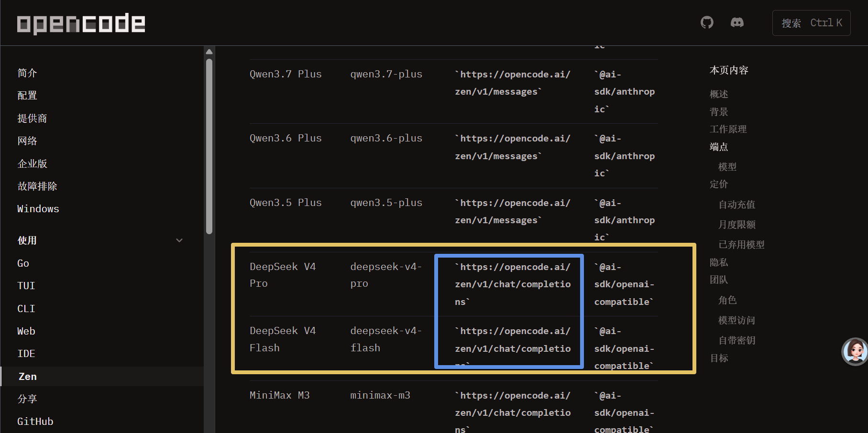Viewport: 868px width, 433px height.
Task: Jump to 目标 in page contents
Action: pos(719,358)
